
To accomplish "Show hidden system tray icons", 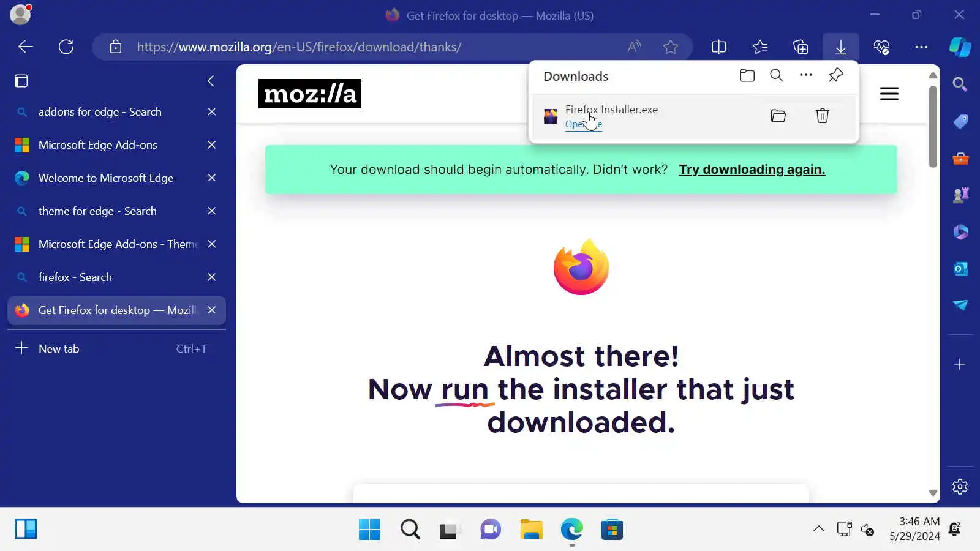I will (819, 530).
